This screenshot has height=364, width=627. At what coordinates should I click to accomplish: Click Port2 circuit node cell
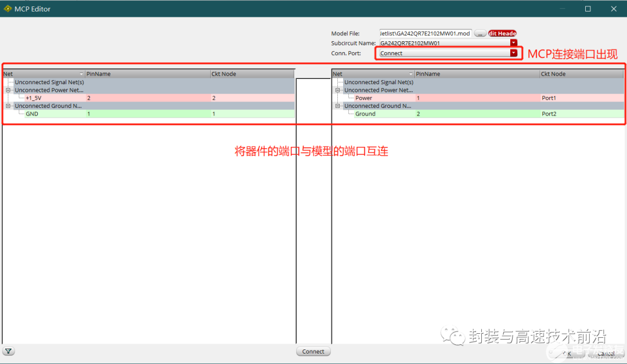click(582, 114)
